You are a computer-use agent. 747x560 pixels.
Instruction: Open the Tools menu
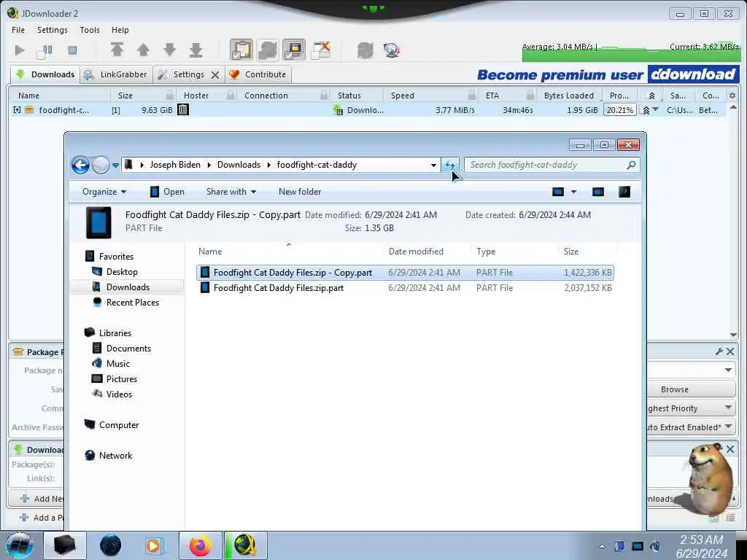[x=90, y=29]
